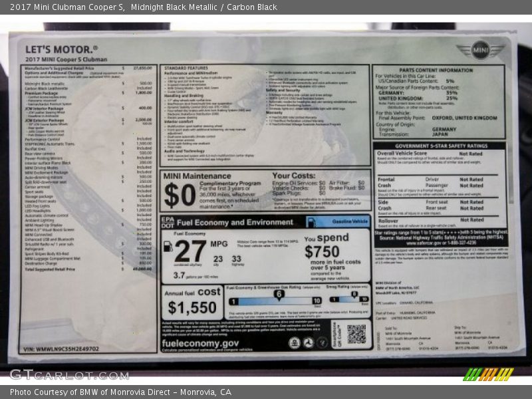
Task: Click the pump icon in Gasoline Vehicle badge
Action: pos(311,222)
